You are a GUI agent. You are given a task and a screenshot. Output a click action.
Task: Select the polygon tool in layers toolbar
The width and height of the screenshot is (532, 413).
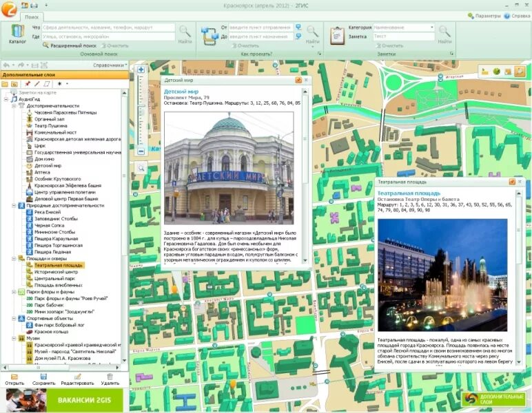tap(46, 84)
